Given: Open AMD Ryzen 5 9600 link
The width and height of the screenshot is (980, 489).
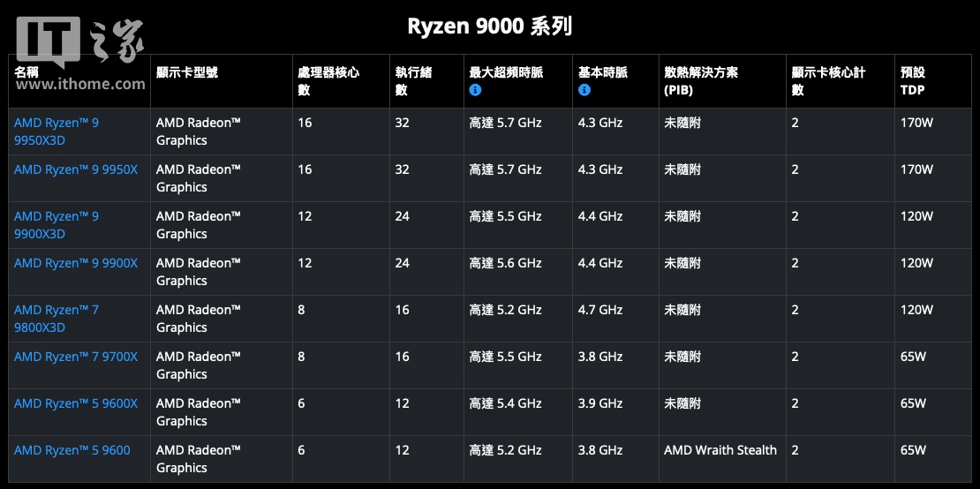Looking at the screenshot, I should [x=72, y=450].
